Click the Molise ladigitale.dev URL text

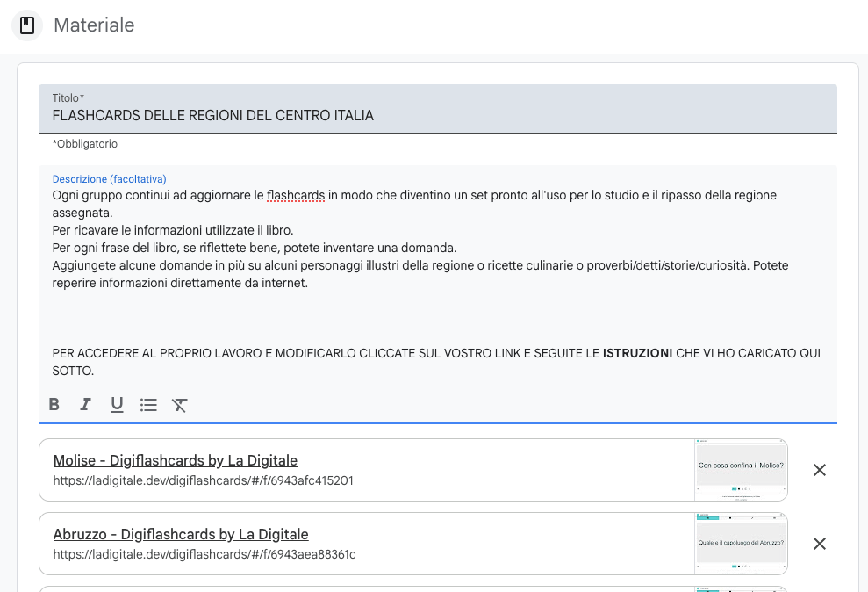pos(203,480)
